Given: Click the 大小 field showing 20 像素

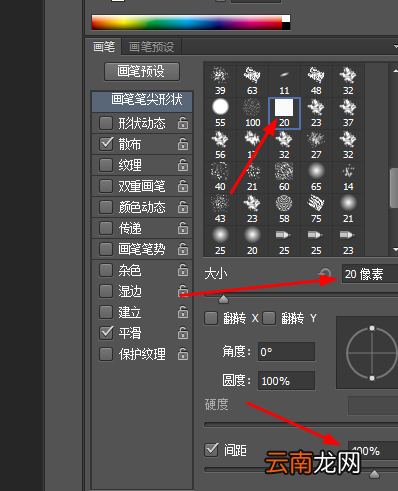Looking at the screenshot, I should [370, 274].
